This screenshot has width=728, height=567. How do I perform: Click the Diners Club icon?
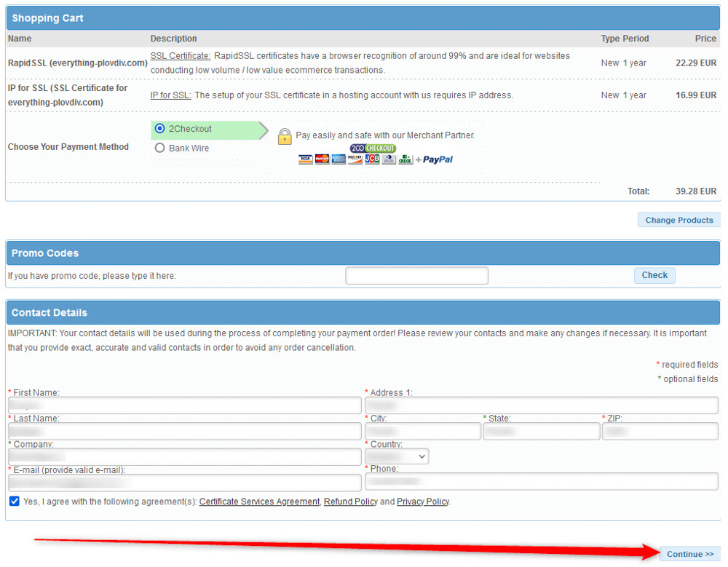(x=387, y=159)
